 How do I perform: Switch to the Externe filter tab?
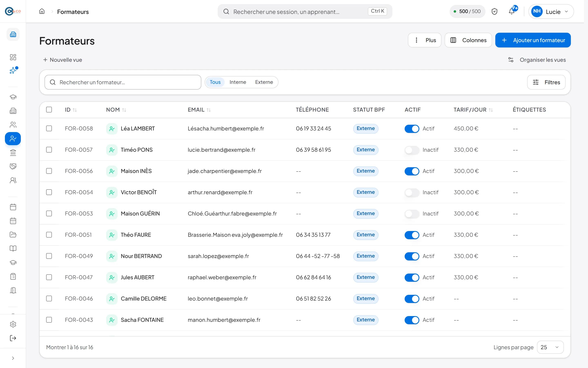point(264,82)
